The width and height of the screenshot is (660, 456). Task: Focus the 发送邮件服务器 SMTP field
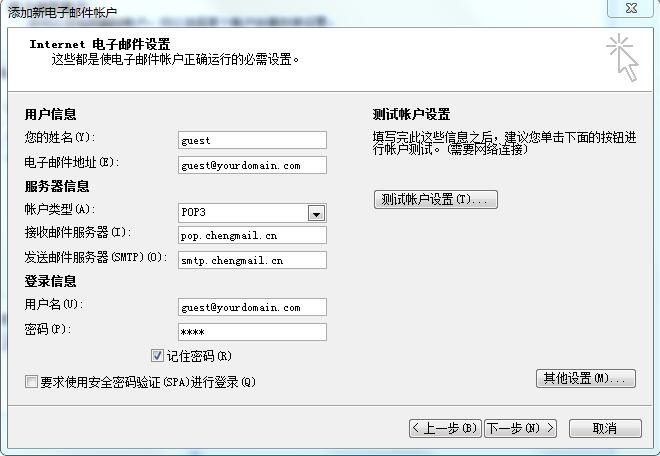point(252,259)
